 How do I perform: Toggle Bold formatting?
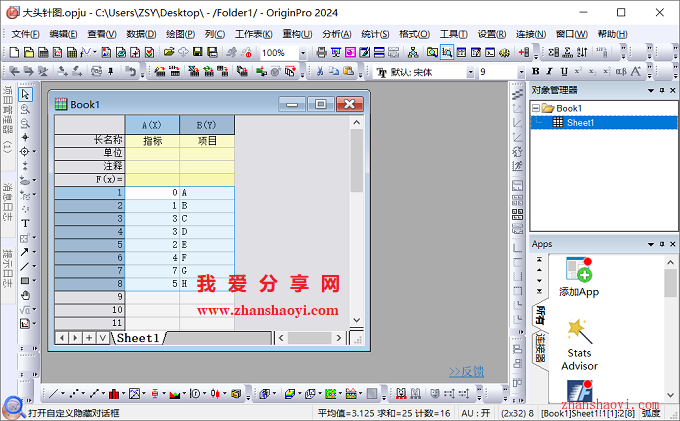tap(536, 72)
